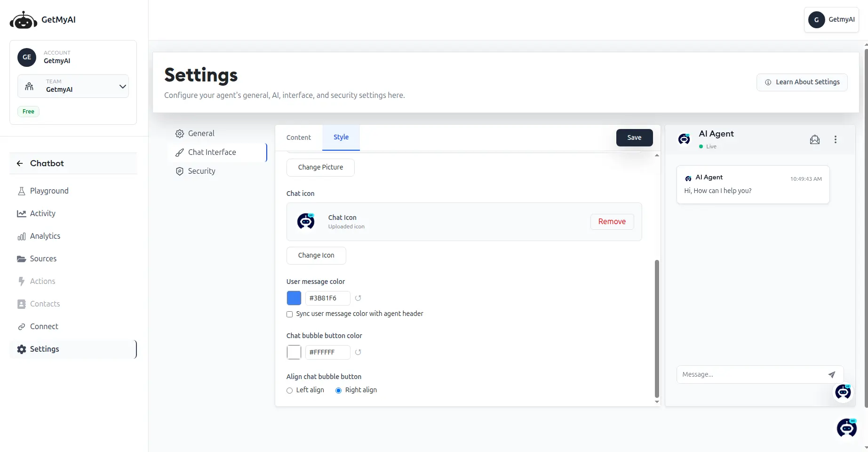Open the Security settings section
Viewport: 868px width, 452px height.
[x=201, y=171]
